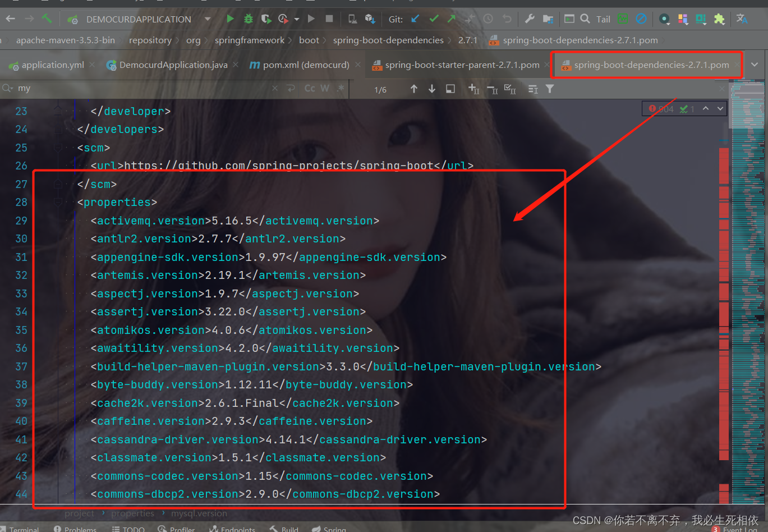Image resolution: width=768 pixels, height=532 pixels.
Task: Open the Endpoints tool window
Action: pyautogui.click(x=232, y=529)
